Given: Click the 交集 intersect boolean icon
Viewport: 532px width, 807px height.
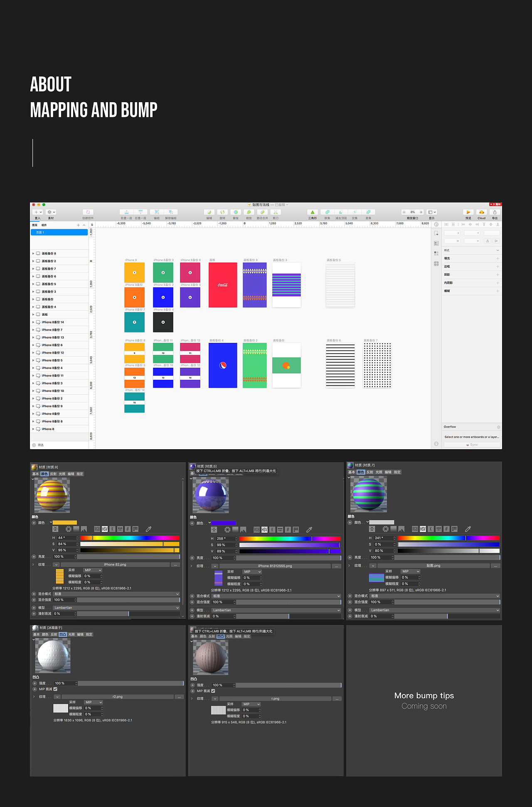Looking at the screenshot, I should click(x=355, y=212).
